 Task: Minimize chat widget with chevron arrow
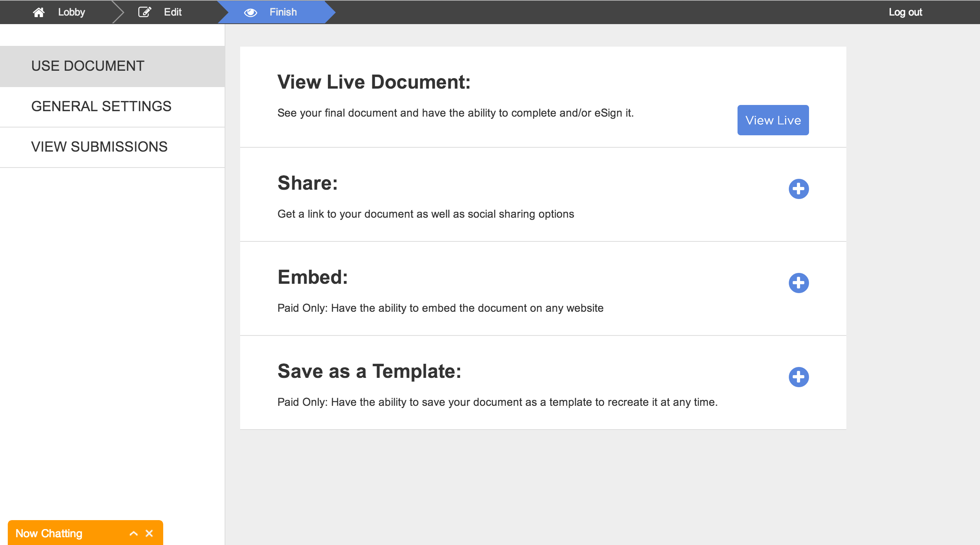click(x=134, y=533)
